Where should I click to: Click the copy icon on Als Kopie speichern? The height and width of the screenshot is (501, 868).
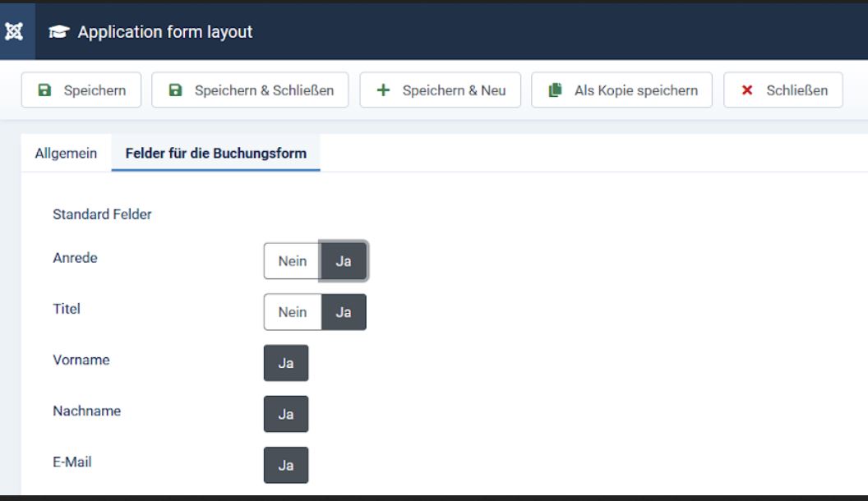(556, 90)
